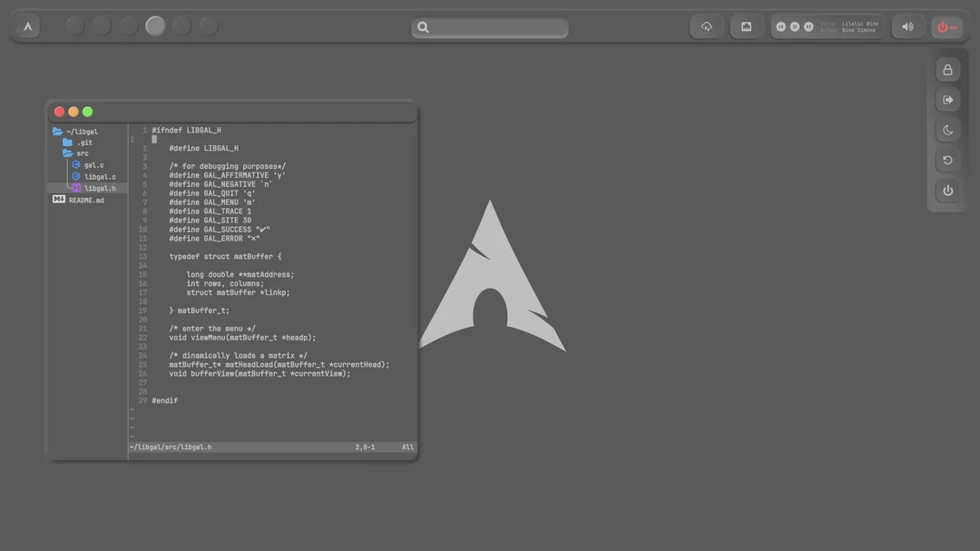Click the C language icon beside gal.c

pos(76,164)
